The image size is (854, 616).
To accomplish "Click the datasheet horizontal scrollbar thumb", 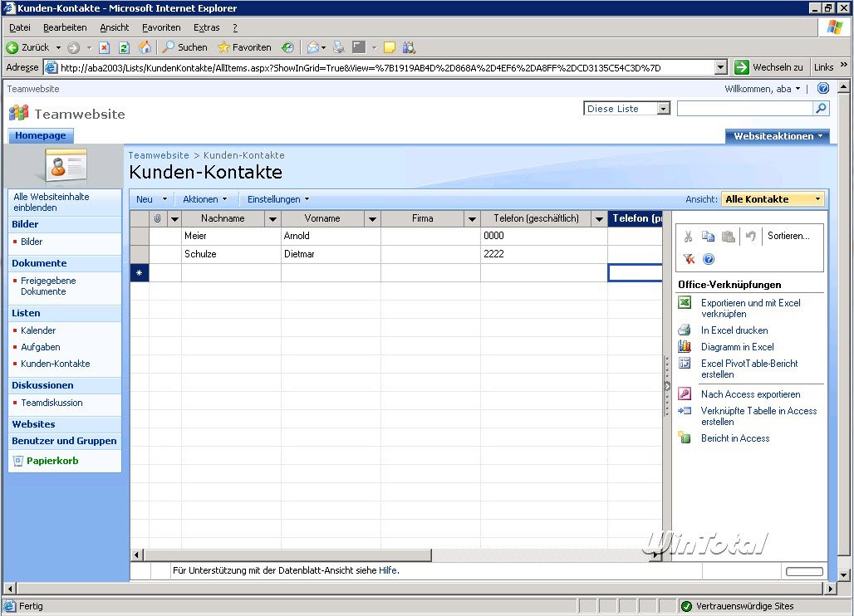I will [x=287, y=555].
